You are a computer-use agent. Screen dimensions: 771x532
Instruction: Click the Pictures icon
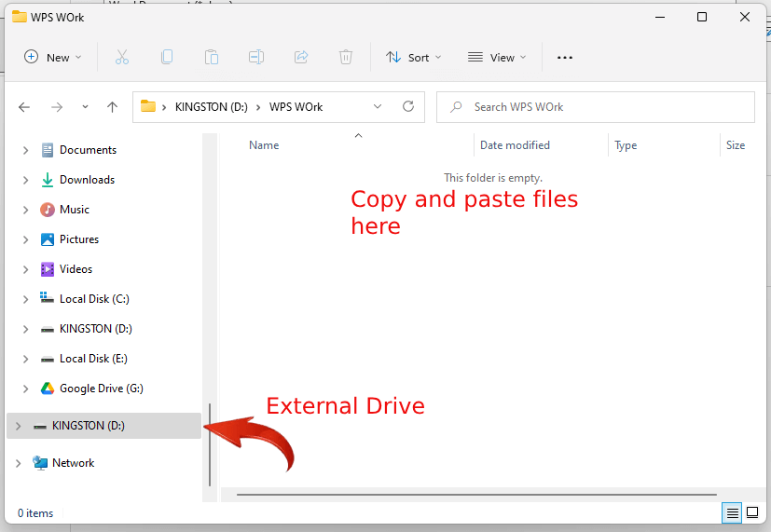[48, 239]
